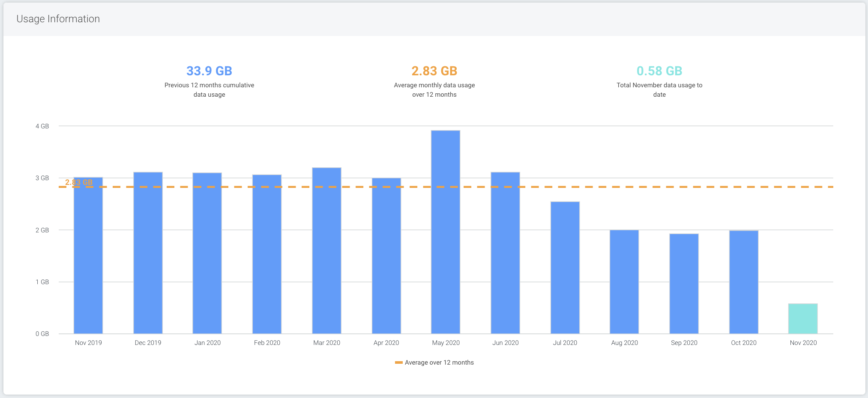Screen dimensions: 868x398
Task: Click the 33.9 GB cumulative usage figure
Action: pos(209,71)
